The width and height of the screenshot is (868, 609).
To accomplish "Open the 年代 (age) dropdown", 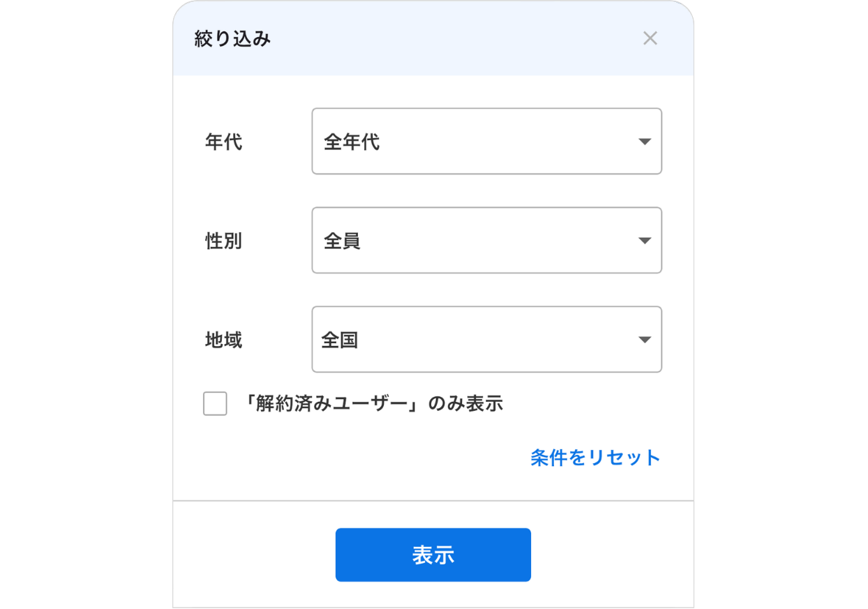I will [486, 142].
